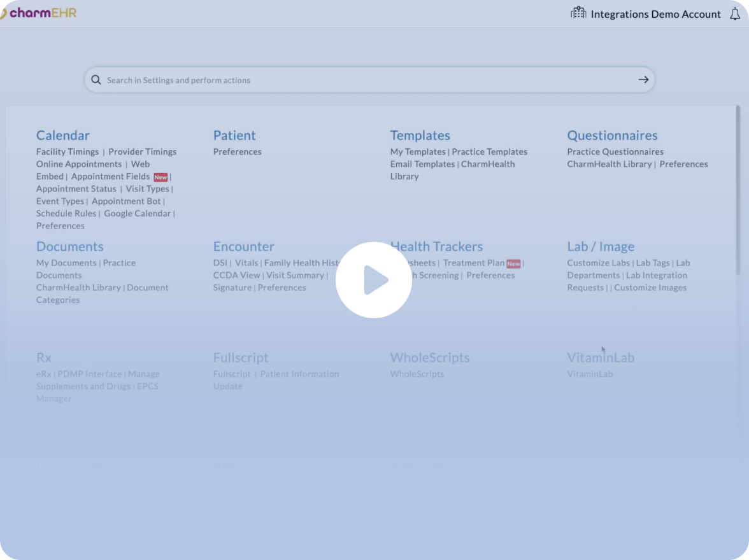The image size is (749, 560).
Task: Open Customize Labs
Action: coord(598,263)
